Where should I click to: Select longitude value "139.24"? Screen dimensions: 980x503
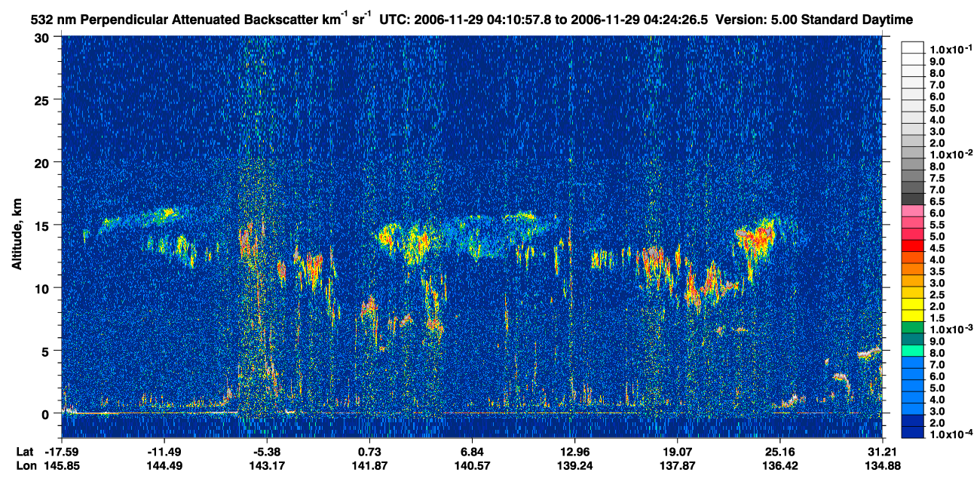(574, 465)
